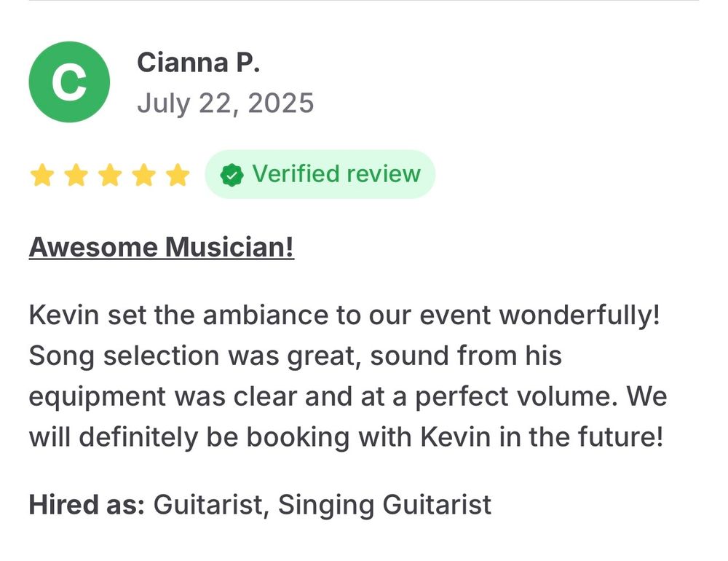Click the fourth yellow rating star
Image resolution: width=728 pixels, height=561 pixels.
click(x=144, y=176)
